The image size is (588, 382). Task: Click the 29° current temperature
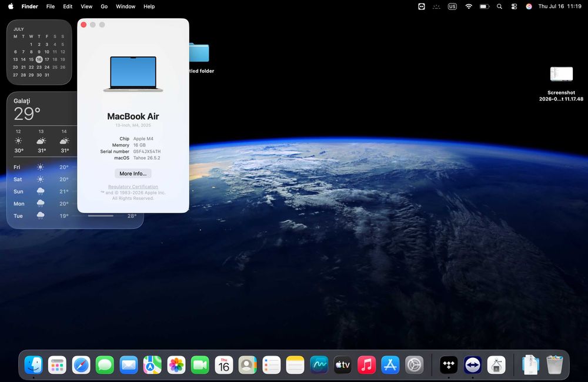point(27,113)
